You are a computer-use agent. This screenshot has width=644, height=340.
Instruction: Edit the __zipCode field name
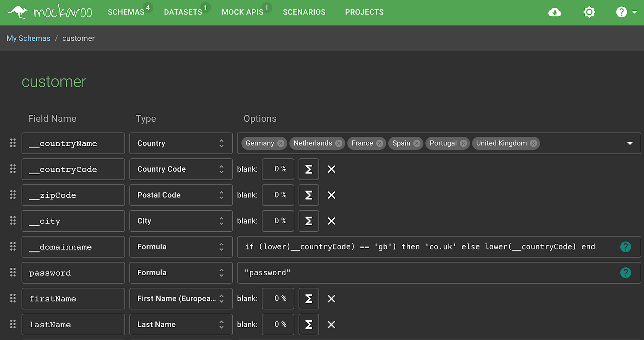click(73, 195)
